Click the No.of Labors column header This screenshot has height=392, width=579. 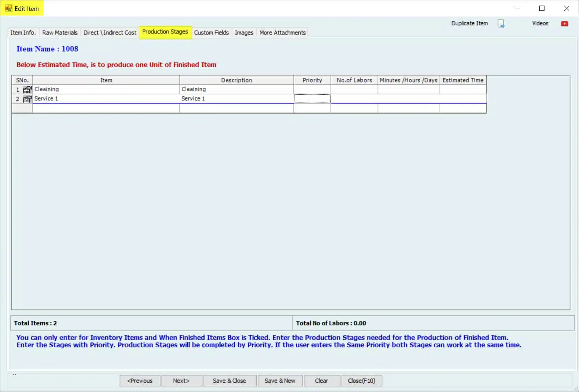click(x=354, y=80)
